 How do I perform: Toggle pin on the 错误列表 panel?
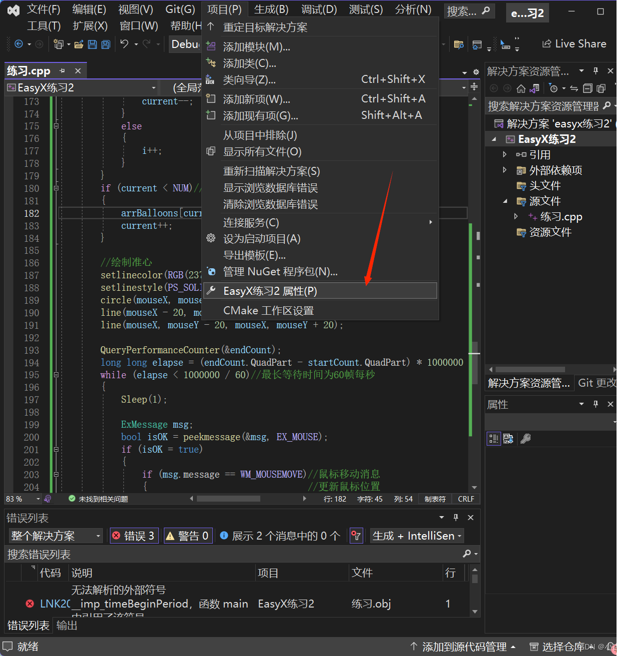(456, 517)
